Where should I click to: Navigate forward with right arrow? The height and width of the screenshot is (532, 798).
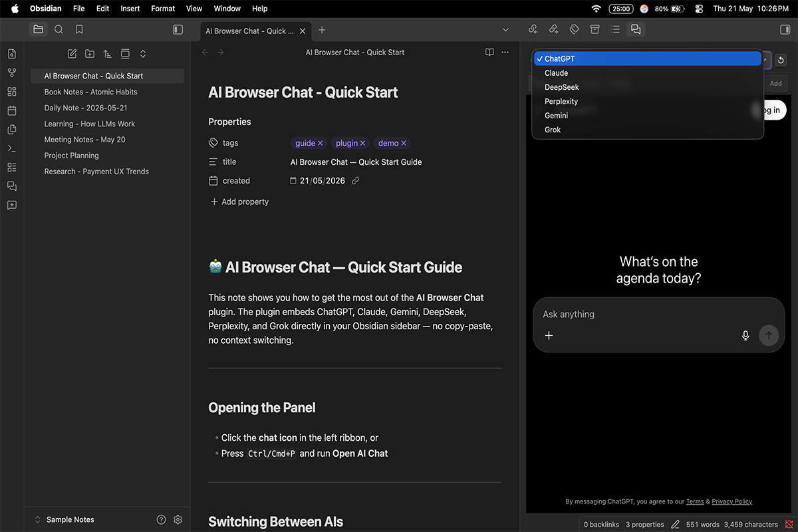point(221,53)
